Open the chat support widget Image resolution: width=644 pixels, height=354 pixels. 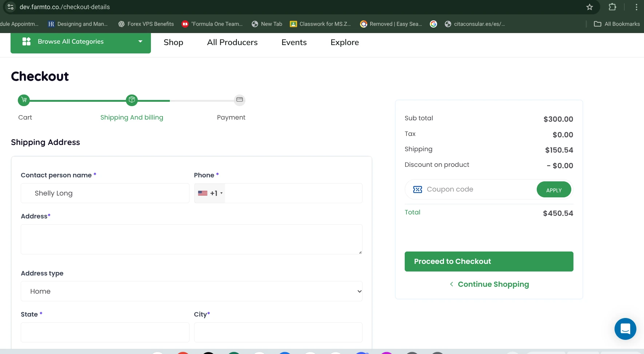click(x=625, y=329)
